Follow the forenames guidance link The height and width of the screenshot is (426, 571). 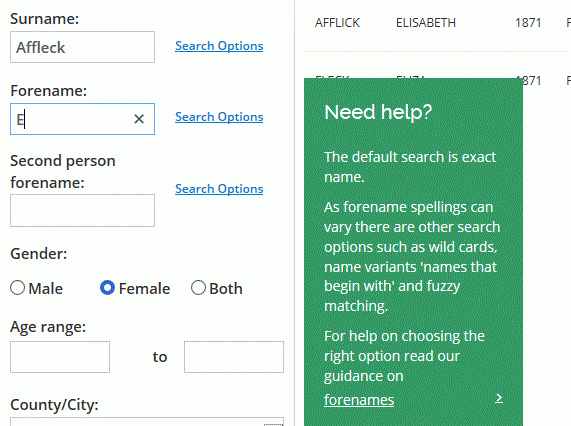[x=359, y=400]
